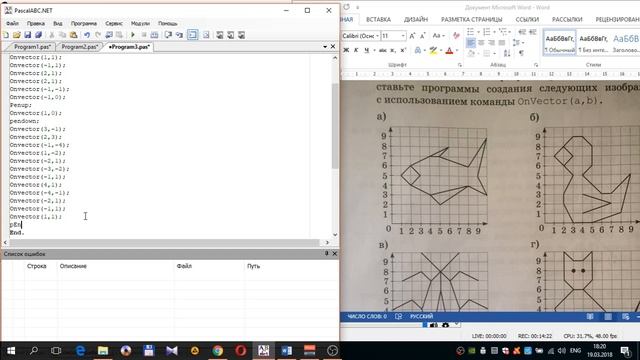This screenshot has width=640, height=360.
Task: Select the Program3.pas tab
Action: (x=129, y=47)
